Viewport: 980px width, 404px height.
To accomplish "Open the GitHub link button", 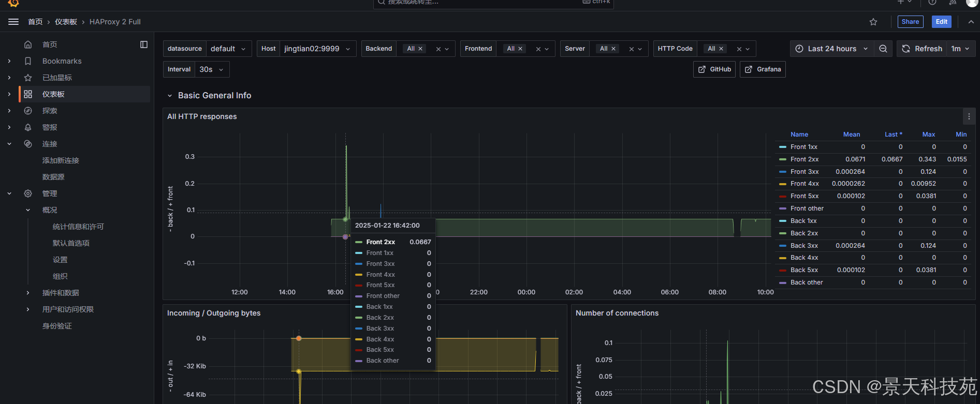I will pos(714,69).
